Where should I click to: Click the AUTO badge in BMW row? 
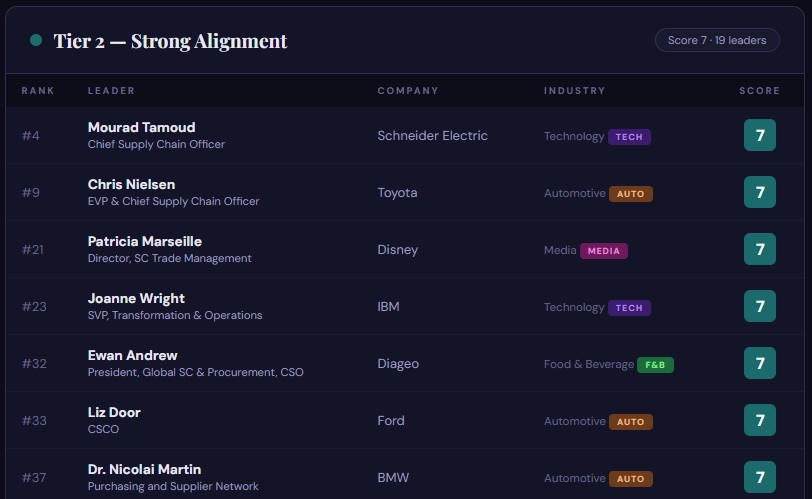tap(631, 479)
